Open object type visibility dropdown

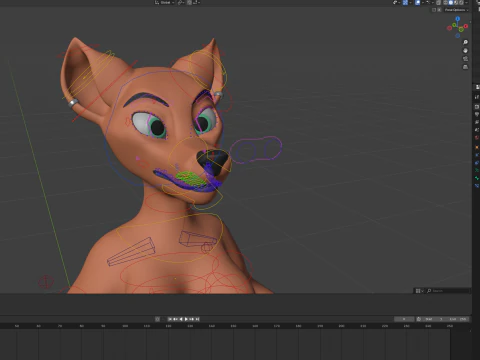click(396, 2)
